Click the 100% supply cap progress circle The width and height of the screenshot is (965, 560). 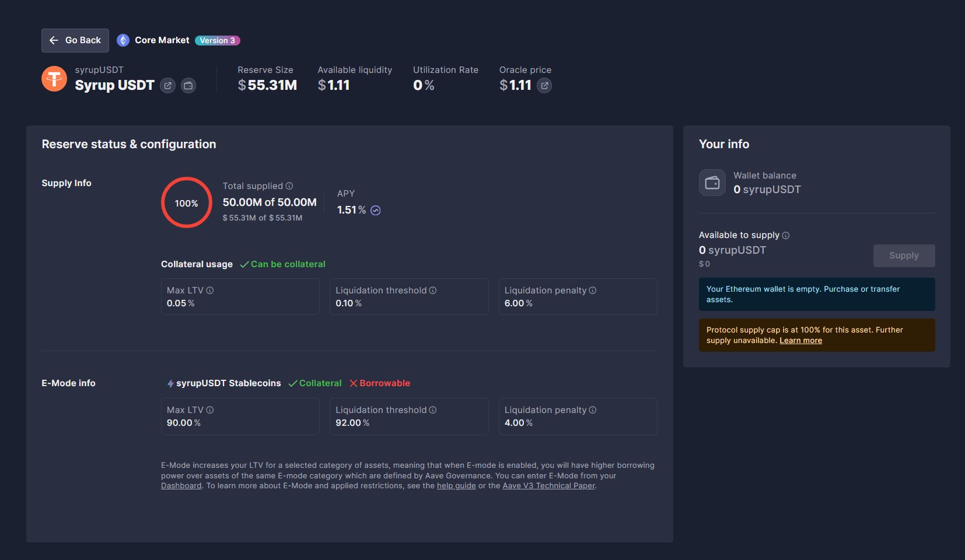pyautogui.click(x=186, y=203)
